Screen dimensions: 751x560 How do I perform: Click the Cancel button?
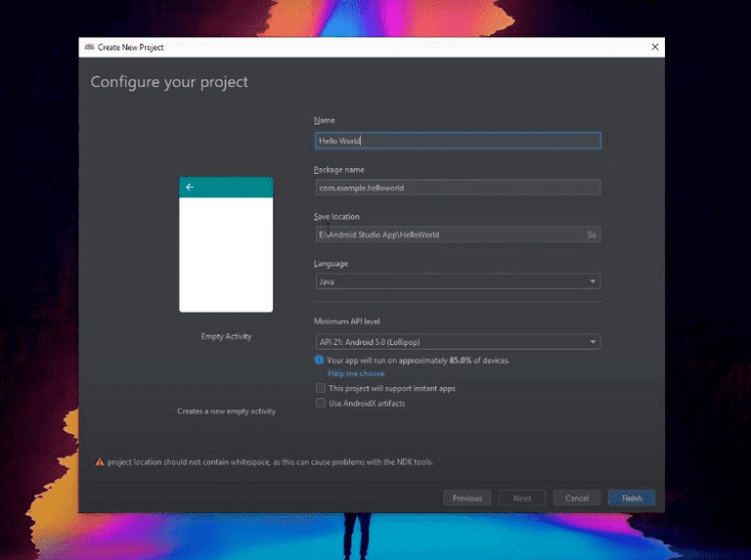pyautogui.click(x=577, y=498)
